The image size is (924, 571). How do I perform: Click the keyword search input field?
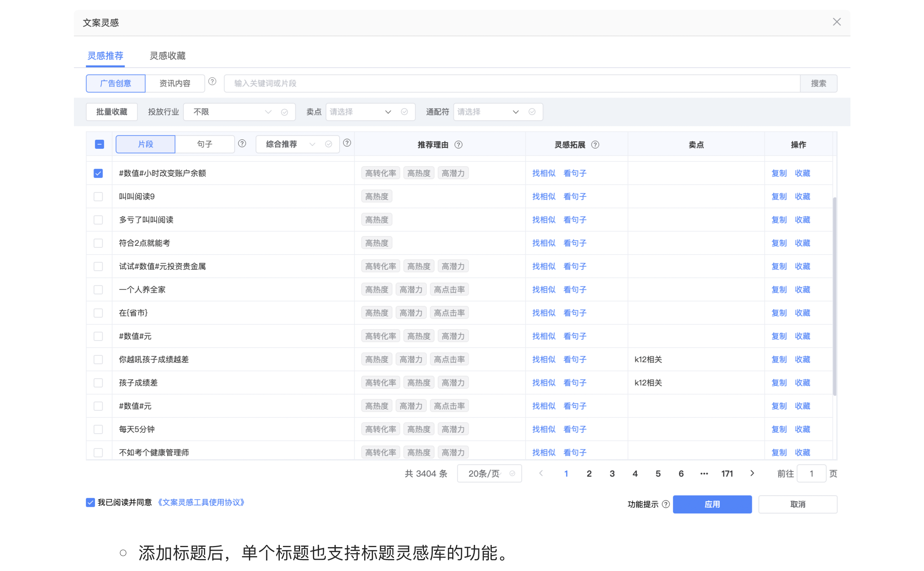coord(511,84)
